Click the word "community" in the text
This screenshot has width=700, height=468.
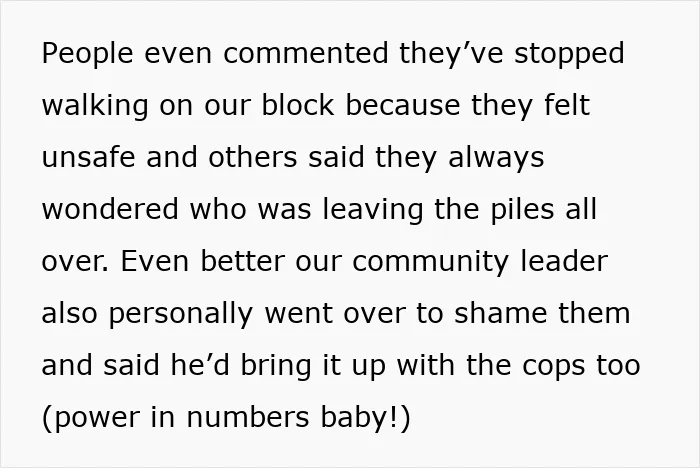[430, 263]
